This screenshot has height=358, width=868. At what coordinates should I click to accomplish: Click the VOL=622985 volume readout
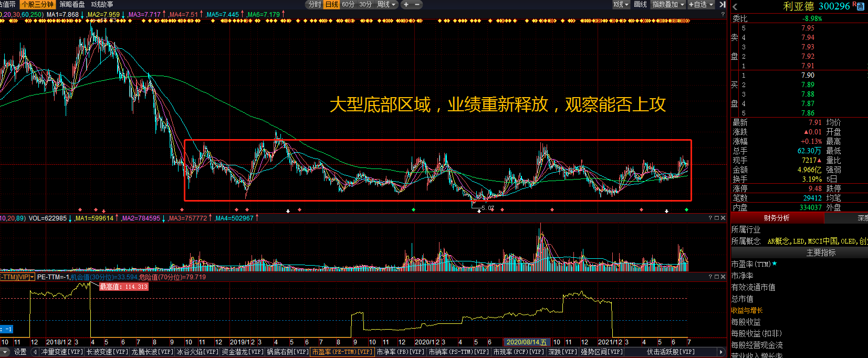[47, 218]
